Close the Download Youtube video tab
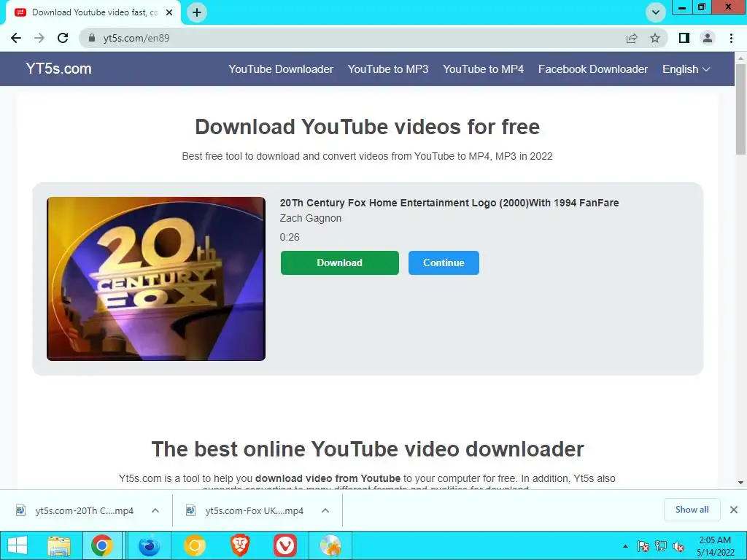This screenshot has width=747, height=560. point(169,12)
